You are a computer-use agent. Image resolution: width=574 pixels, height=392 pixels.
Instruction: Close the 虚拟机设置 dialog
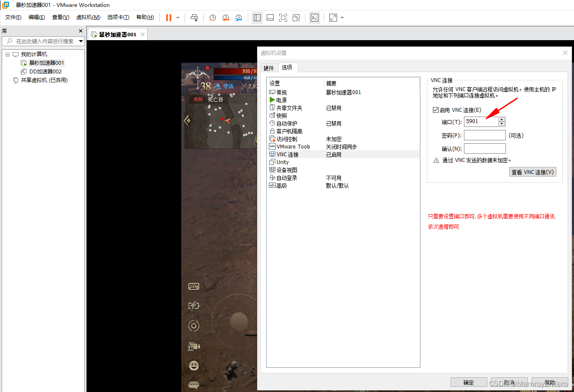click(565, 53)
